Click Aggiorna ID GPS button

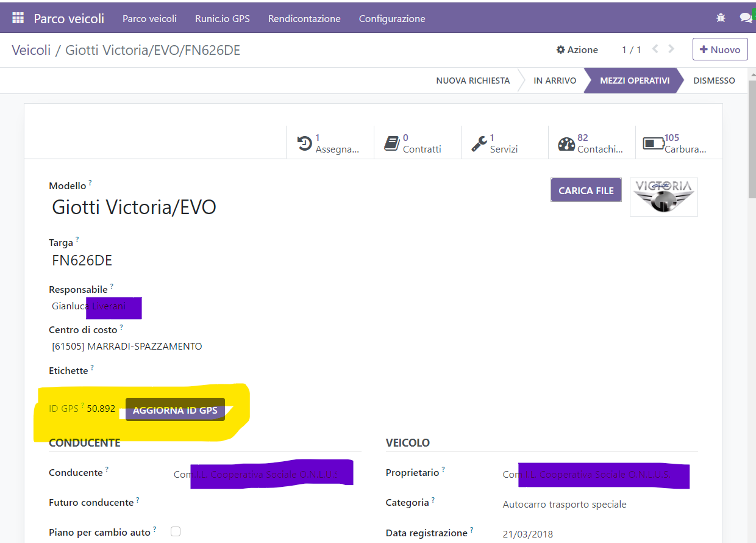175,410
